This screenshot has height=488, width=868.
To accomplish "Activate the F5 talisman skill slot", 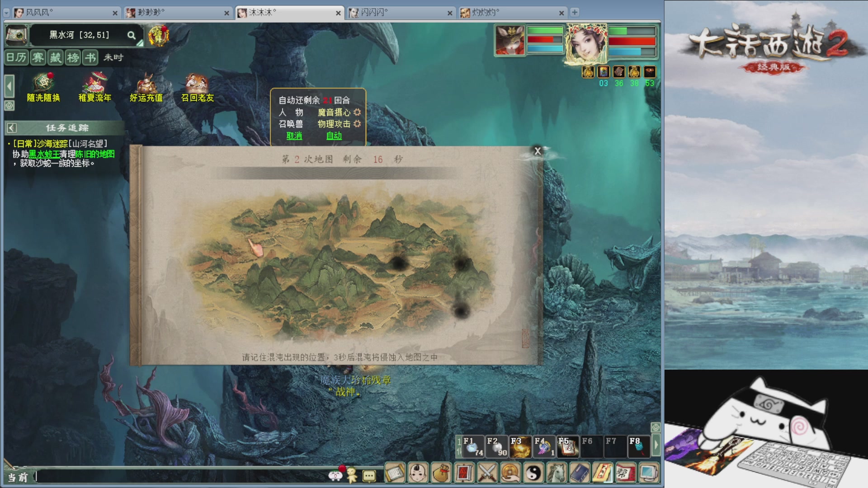I will tap(568, 446).
